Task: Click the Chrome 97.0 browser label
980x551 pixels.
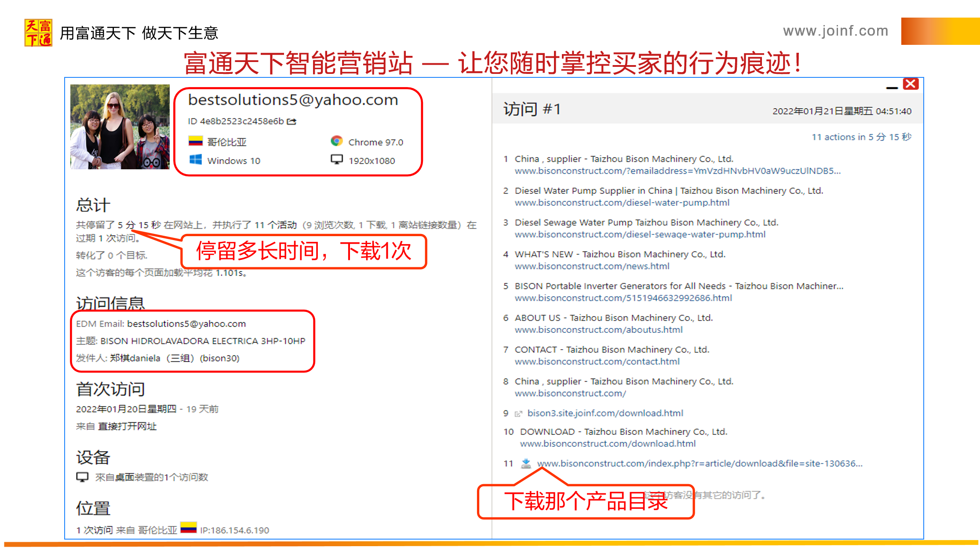Action: coord(376,142)
